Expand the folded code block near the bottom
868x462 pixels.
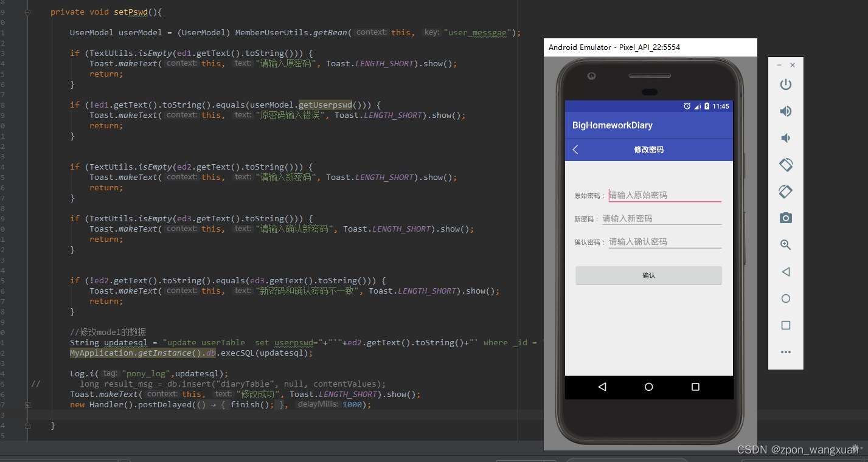pyautogui.click(x=27, y=404)
